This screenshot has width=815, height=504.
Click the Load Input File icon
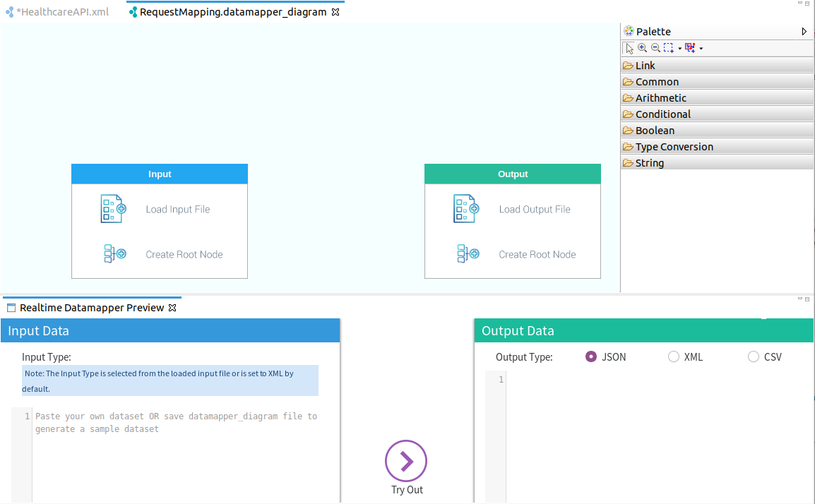[113, 208]
